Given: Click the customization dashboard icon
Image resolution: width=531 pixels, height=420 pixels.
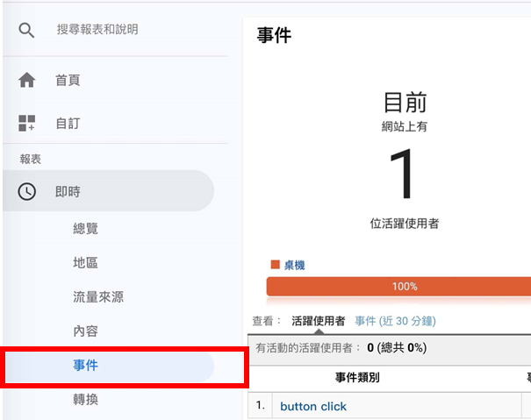Looking at the screenshot, I should 26,123.
